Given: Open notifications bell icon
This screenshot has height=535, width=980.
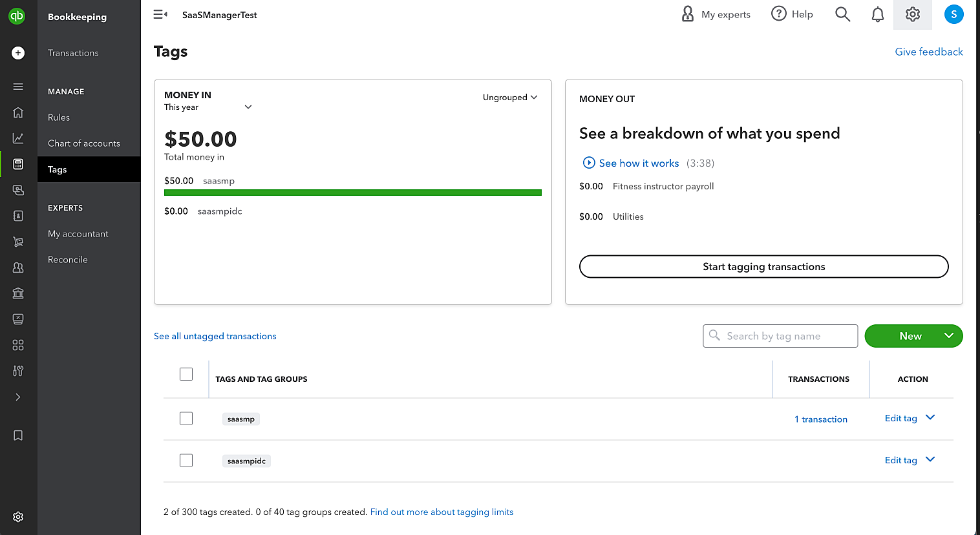Looking at the screenshot, I should pos(877,14).
